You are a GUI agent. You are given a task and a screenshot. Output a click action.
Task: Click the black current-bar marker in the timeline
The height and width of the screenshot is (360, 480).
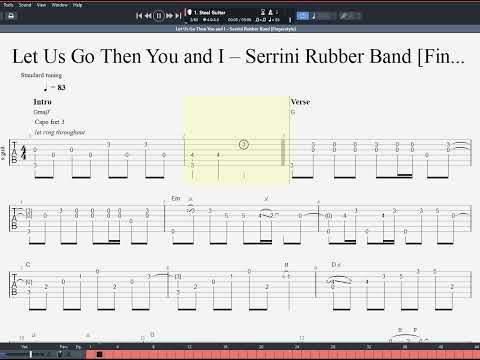point(99,354)
